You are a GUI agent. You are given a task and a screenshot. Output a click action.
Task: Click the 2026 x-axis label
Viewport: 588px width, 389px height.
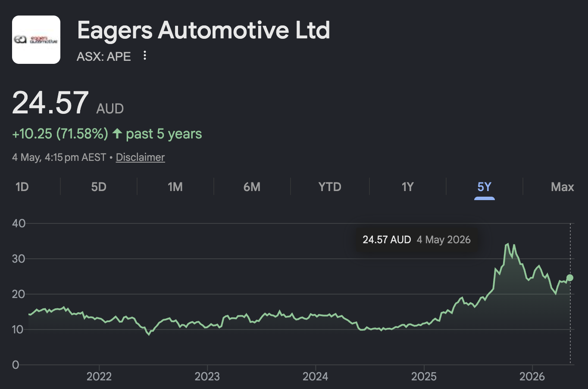click(x=532, y=376)
